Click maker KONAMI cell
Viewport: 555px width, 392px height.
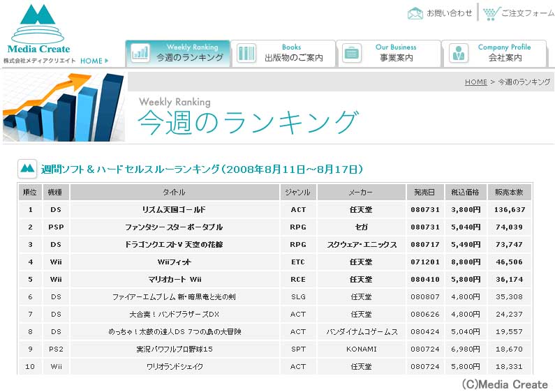(x=361, y=349)
